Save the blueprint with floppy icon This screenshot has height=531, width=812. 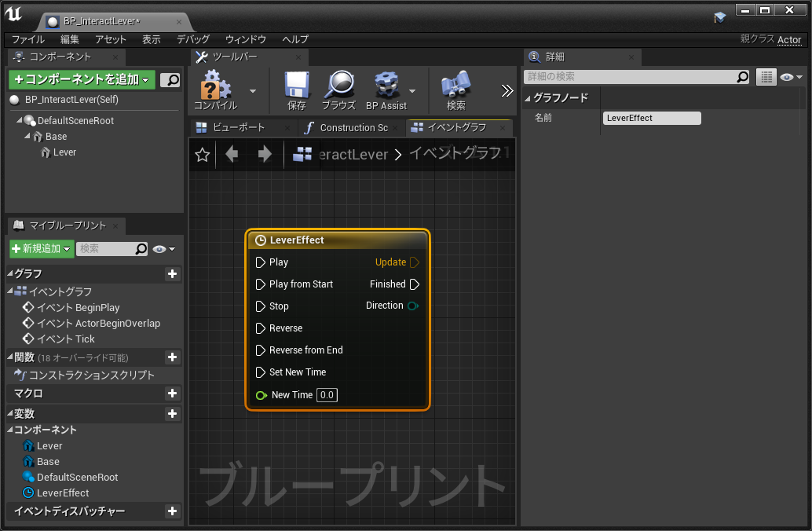pyautogui.click(x=297, y=90)
